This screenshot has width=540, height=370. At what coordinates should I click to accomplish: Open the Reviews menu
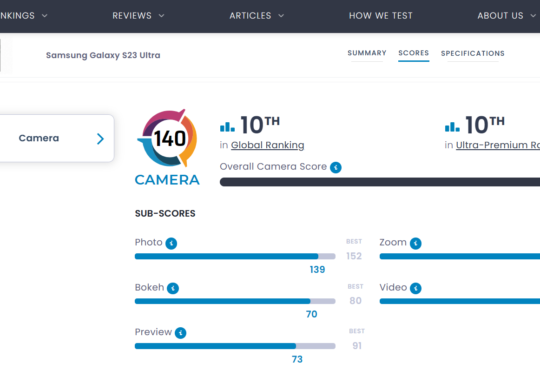[132, 16]
